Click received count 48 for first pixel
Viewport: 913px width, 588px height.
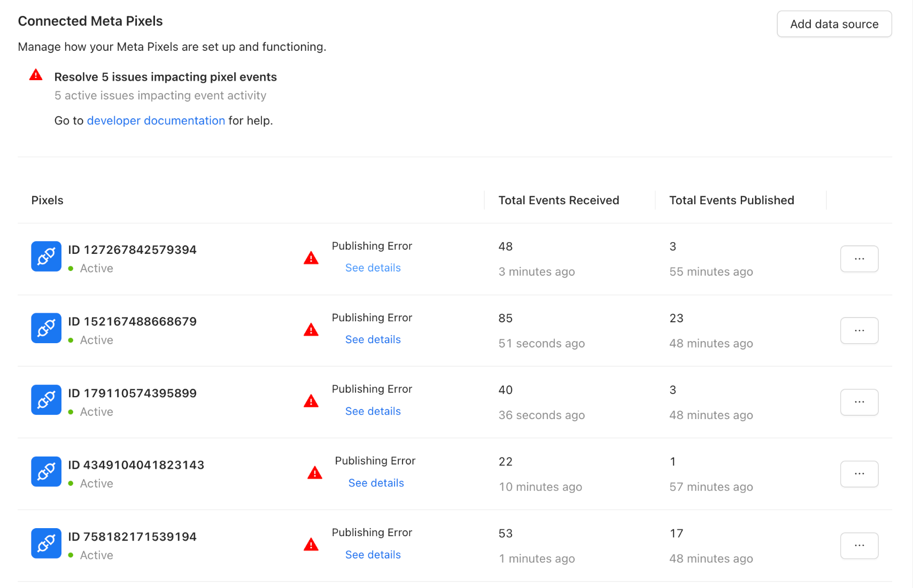pos(505,246)
